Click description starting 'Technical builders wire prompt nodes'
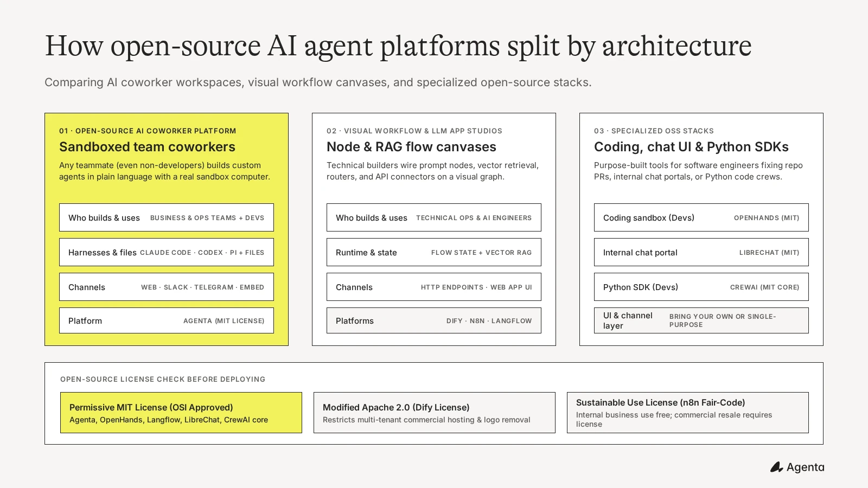Viewport: 868px width, 488px height. tap(432, 171)
